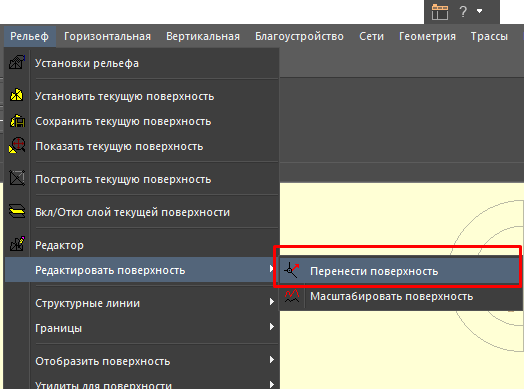Open Структурные линии entry

click(142, 303)
